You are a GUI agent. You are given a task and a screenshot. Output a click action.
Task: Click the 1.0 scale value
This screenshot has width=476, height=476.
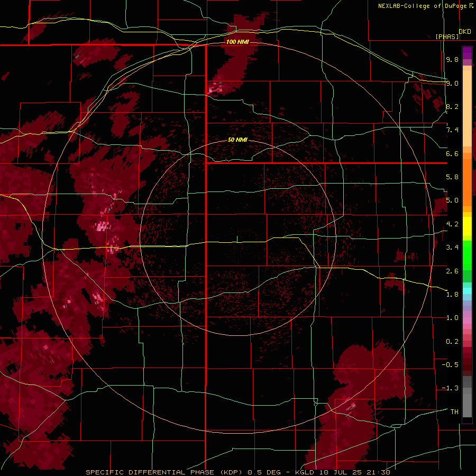click(x=452, y=318)
